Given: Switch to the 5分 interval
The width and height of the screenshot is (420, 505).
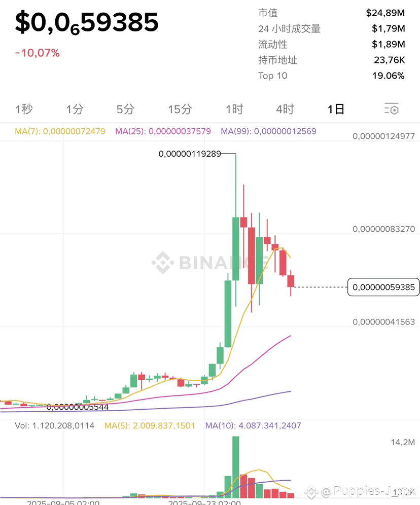Looking at the screenshot, I should click(x=125, y=109).
